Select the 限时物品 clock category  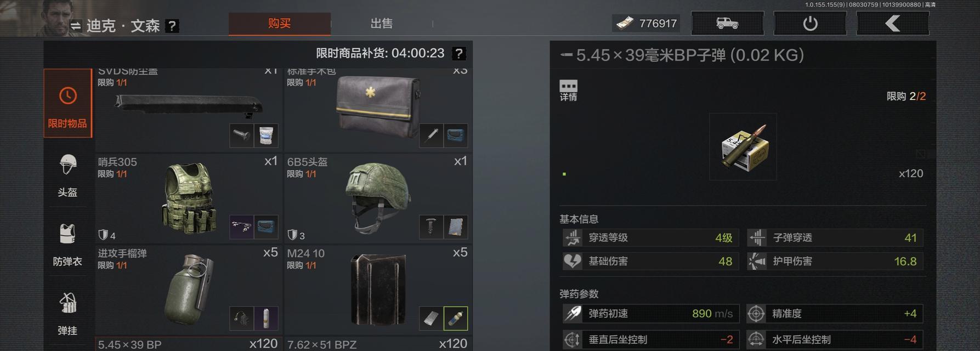pos(67,103)
